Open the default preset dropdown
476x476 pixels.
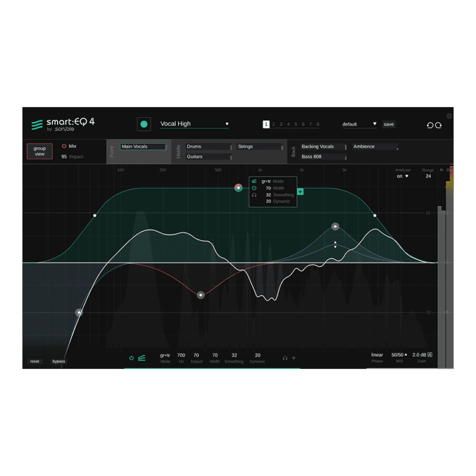359,124
